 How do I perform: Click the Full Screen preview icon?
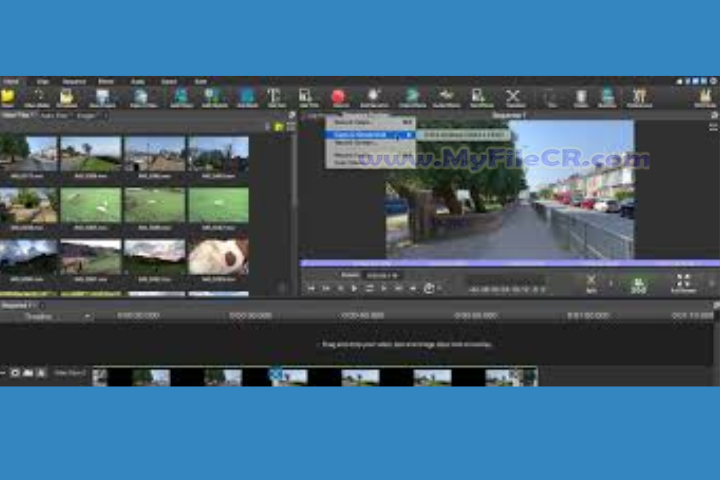pyautogui.click(x=683, y=282)
